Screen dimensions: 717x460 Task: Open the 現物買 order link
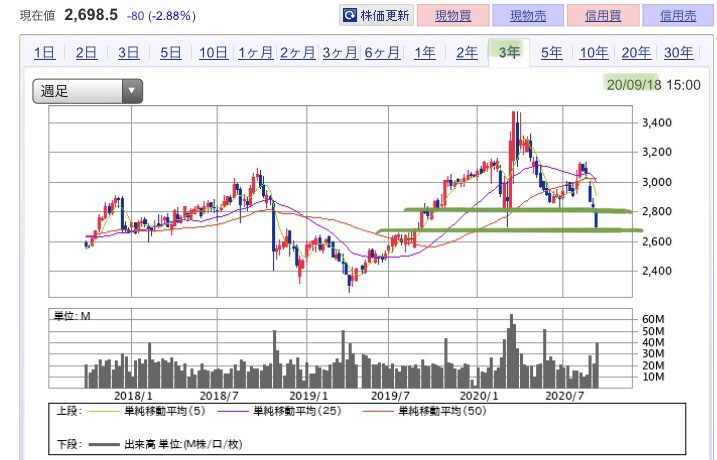click(x=453, y=16)
